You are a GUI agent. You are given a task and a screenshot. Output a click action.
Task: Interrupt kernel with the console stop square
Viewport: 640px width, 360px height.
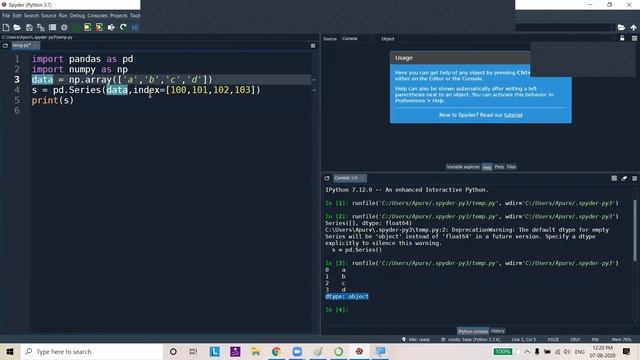(x=614, y=178)
